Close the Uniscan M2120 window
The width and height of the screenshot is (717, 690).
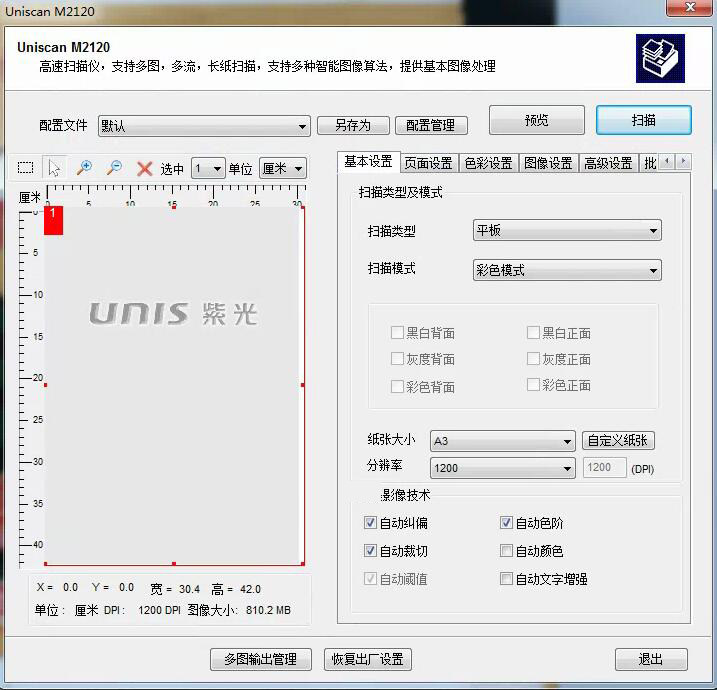690,7
